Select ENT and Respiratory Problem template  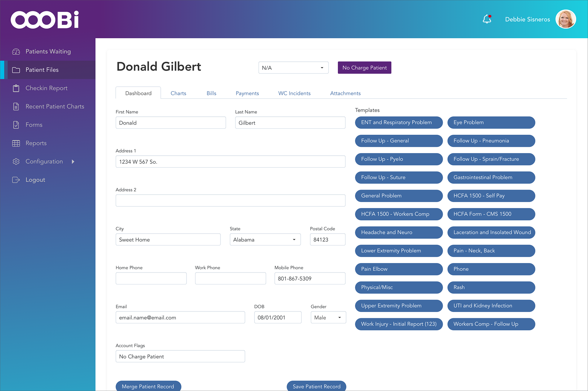pos(399,122)
